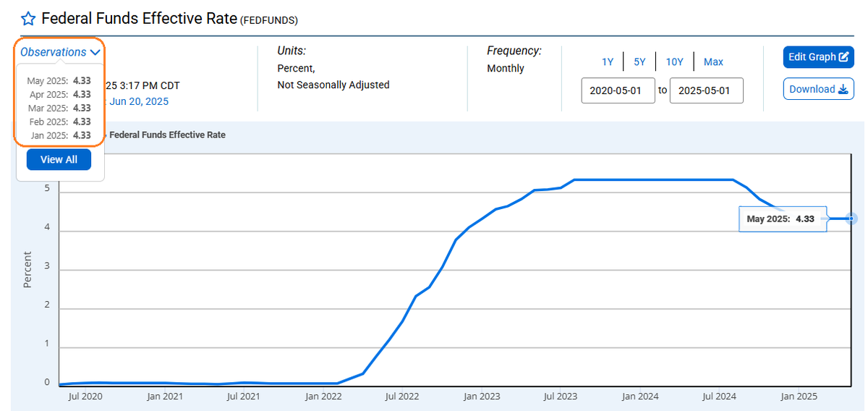The width and height of the screenshot is (868, 411).
Task: Open the Edit Graph button
Action: 818,57
